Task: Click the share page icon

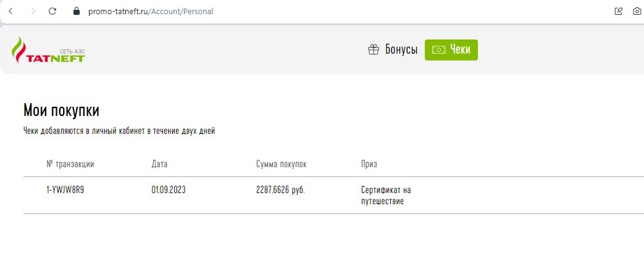Action: coord(619,12)
